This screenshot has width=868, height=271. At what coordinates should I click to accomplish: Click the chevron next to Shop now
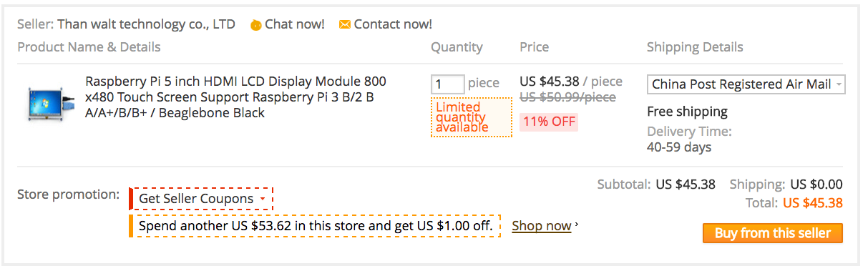(577, 225)
